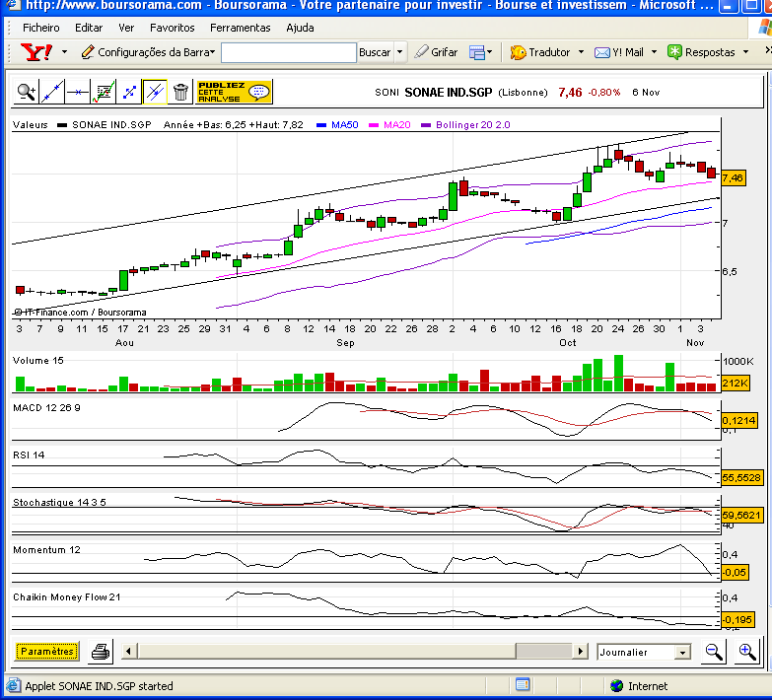
Task: Open the Favoritos menu
Action: click(172, 28)
